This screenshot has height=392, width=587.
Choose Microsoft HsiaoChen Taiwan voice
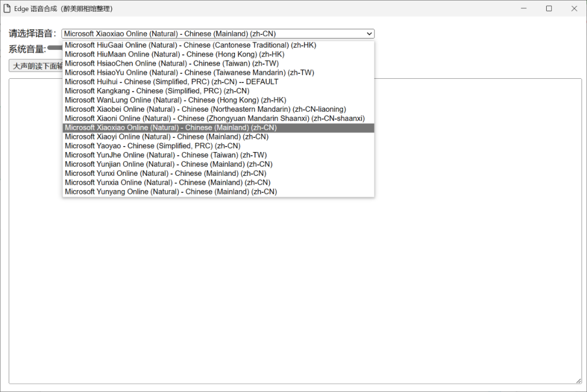pos(218,64)
